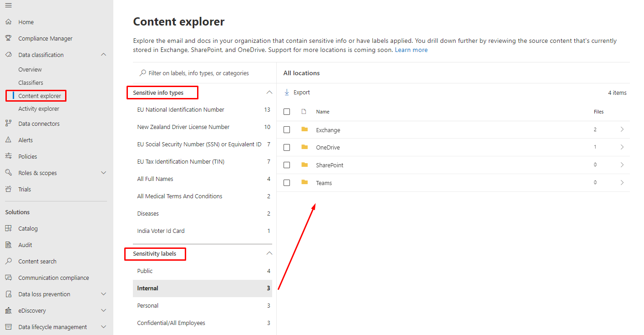Click the Audit icon in Solutions
This screenshot has width=644, height=335.
(x=8, y=245)
